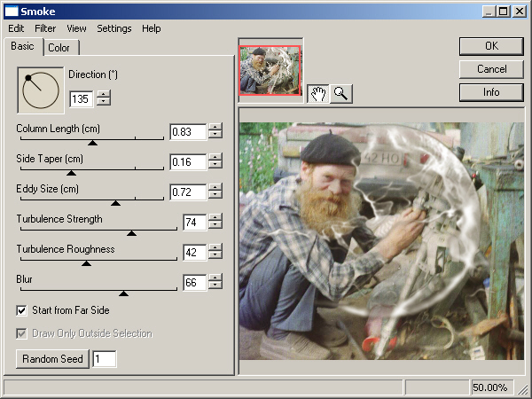This screenshot has height=399, width=532.
Task: Increase Side Taper with up arrow
Action: coord(215,157)
